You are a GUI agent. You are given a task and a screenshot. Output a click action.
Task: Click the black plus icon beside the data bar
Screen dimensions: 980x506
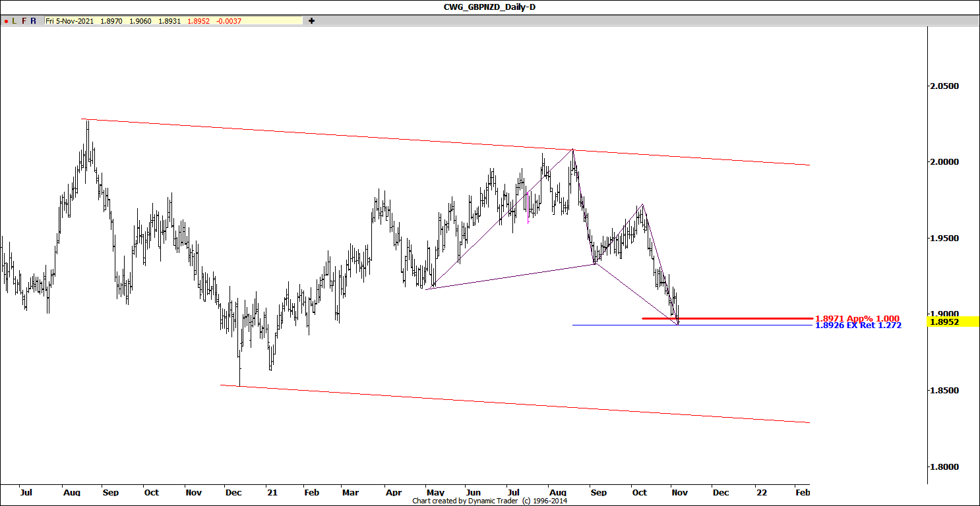point(312,21)
